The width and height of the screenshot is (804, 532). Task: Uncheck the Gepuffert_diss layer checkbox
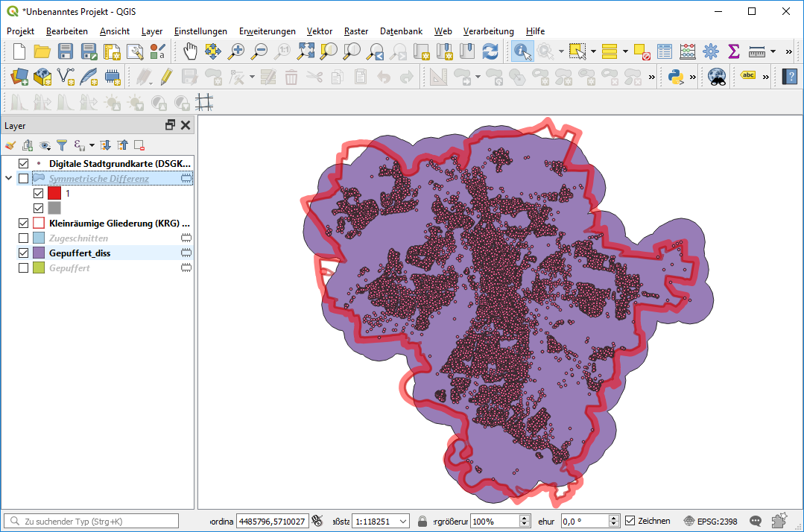23,253
